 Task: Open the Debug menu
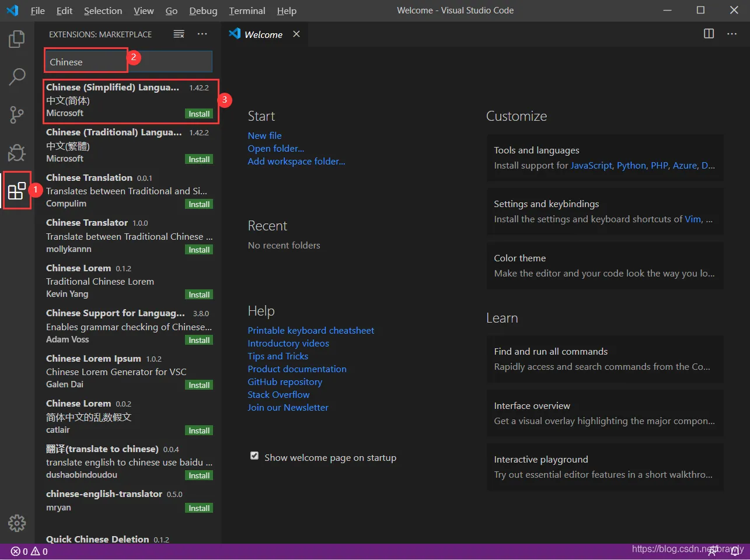click(203, 10)
